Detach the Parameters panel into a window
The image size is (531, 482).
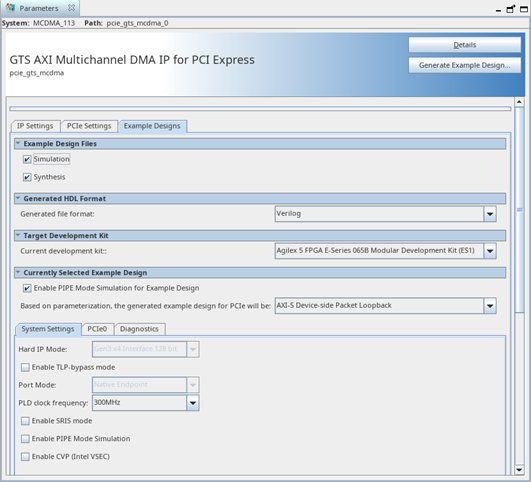(x=510, y=9)
